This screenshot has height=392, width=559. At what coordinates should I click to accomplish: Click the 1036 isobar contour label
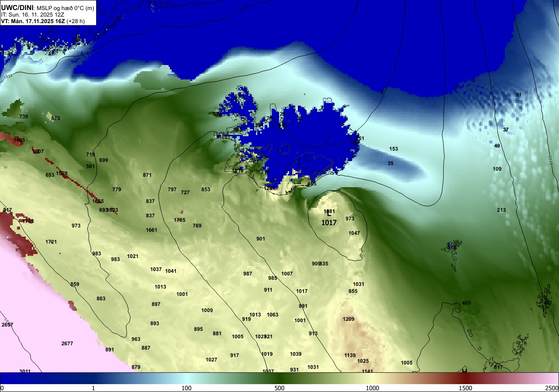pyautogui.click(x=7, y=77)
